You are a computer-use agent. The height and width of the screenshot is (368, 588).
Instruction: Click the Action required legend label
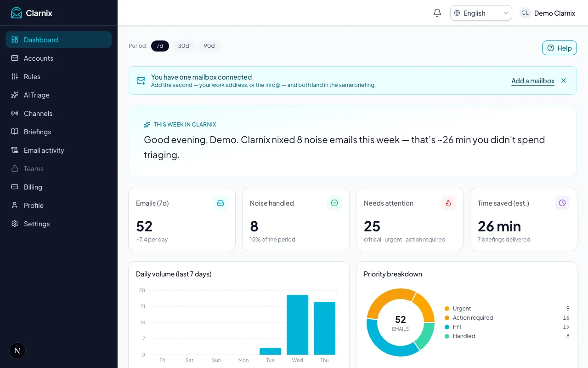click(x=473, y=318)
